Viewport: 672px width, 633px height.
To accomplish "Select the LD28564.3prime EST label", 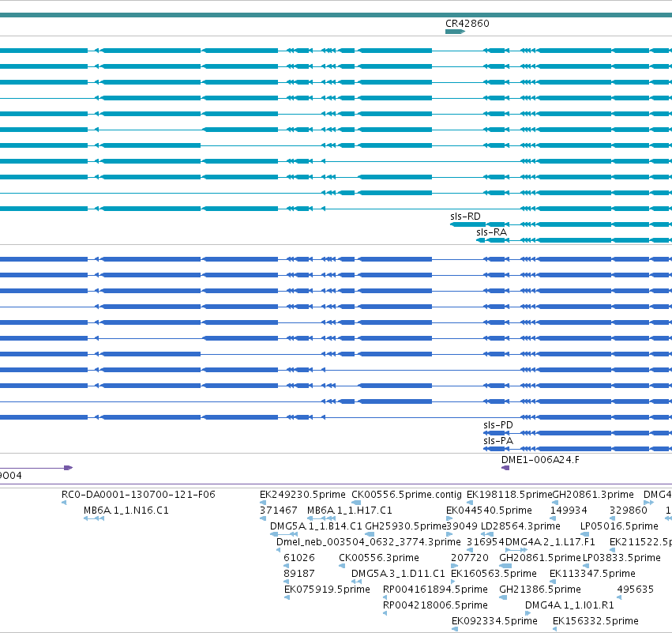I will coord(520,526).
